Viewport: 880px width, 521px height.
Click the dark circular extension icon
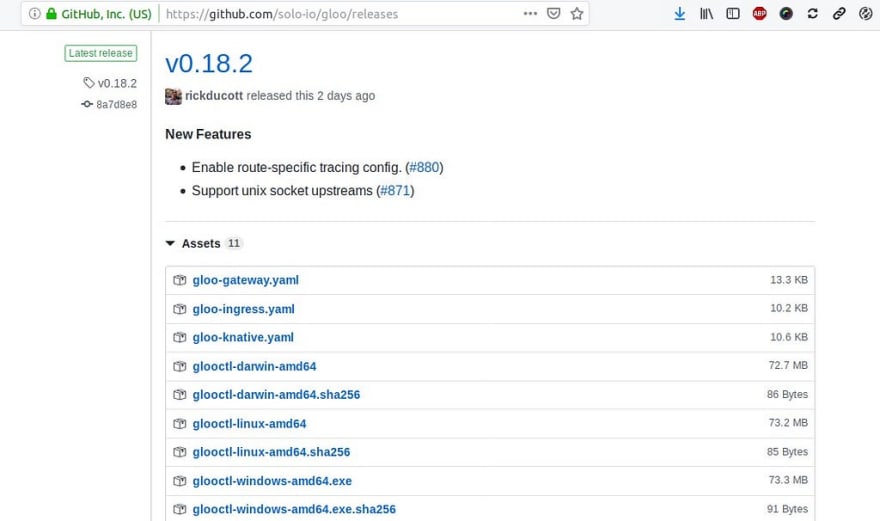[786, 13]
